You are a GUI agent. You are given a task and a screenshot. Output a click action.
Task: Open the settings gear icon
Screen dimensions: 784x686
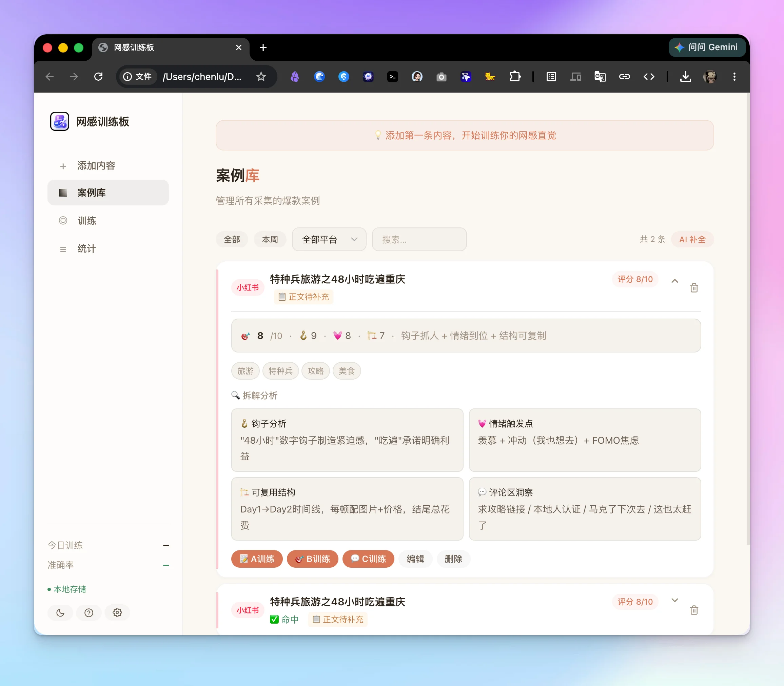[117, 612]
